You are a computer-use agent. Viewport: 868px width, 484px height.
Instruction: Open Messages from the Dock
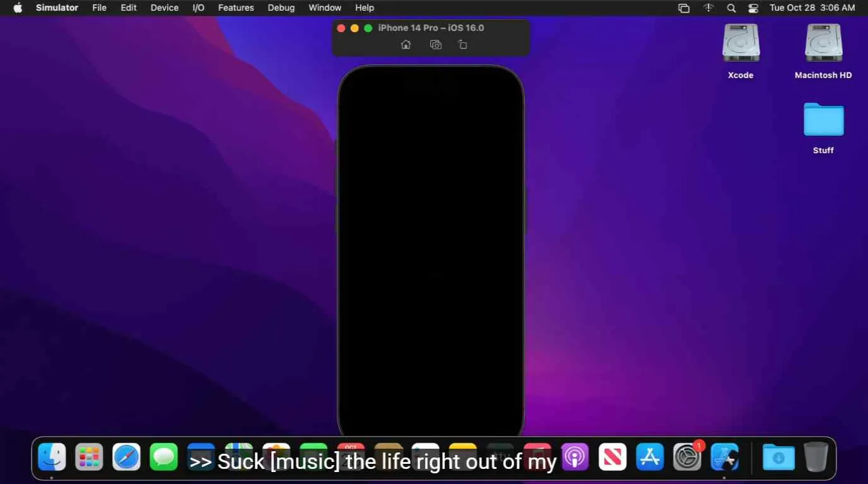coord(163,457)
